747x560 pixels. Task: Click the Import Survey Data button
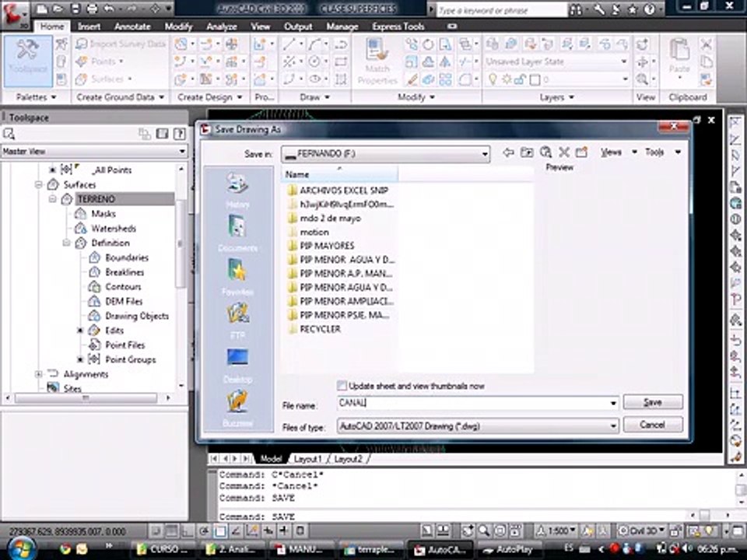pyautogui.click(x=121, y=44)
